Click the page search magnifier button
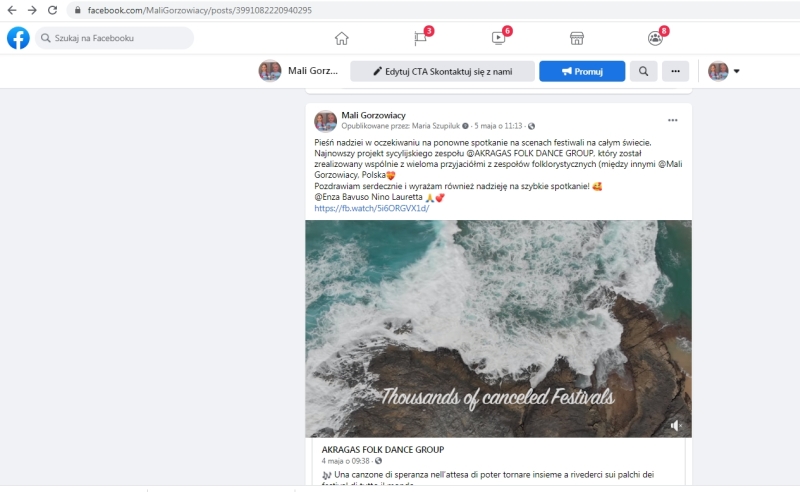800x492 pixels. [x=643, y=71]
